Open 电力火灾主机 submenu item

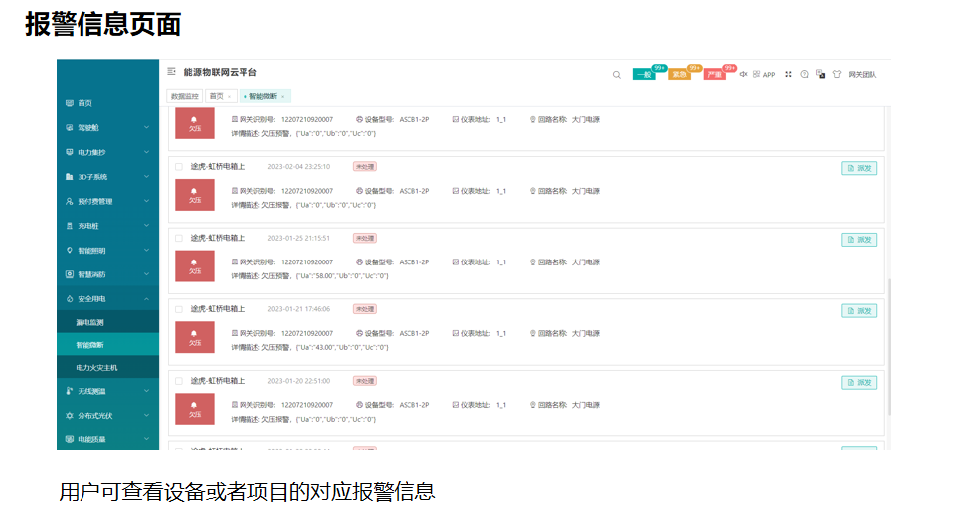[x=108, y=368]
